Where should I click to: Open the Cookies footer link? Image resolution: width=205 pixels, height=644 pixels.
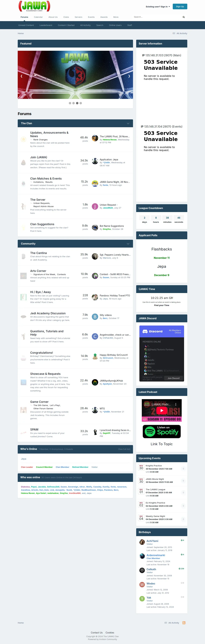tap(110, 633)
